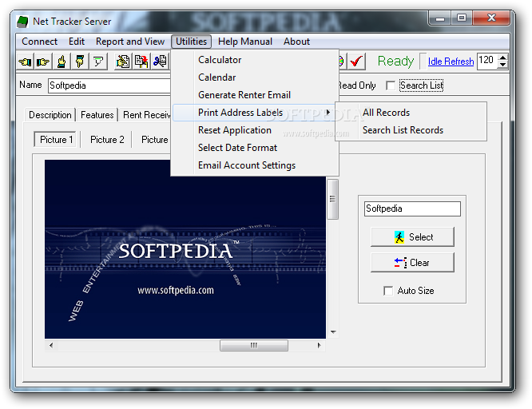532x409 pixels.
Task: Open the Edit menu
Action: (x=77, y=42)
